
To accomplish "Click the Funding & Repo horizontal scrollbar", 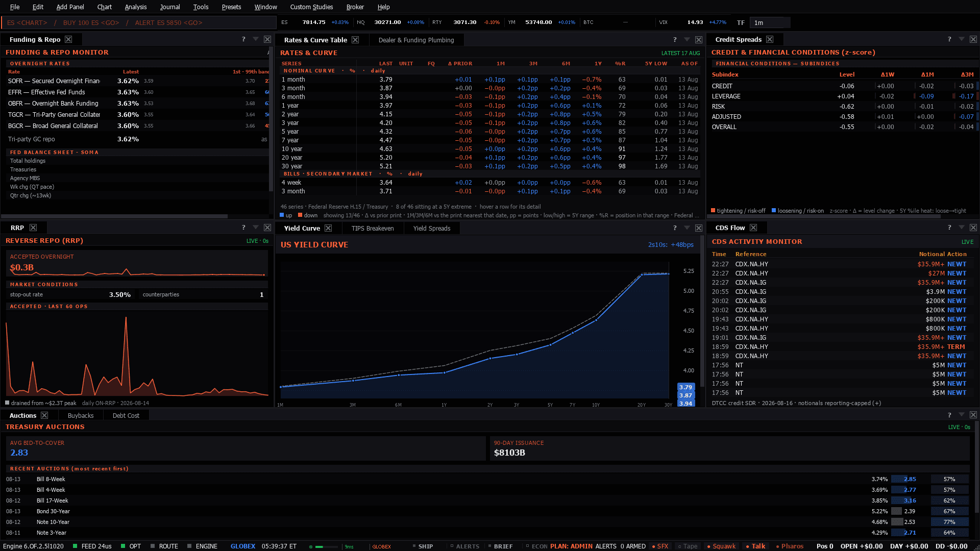I will (114, 216).
